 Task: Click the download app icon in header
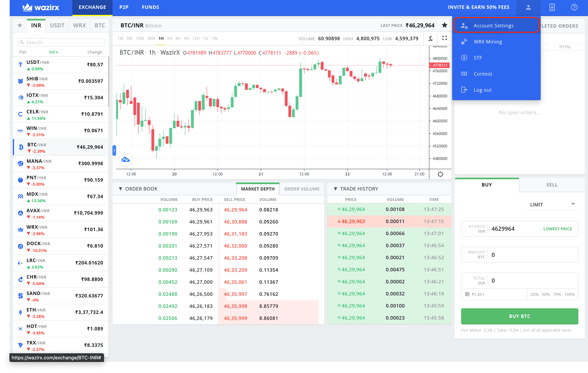tap(552, 7)
